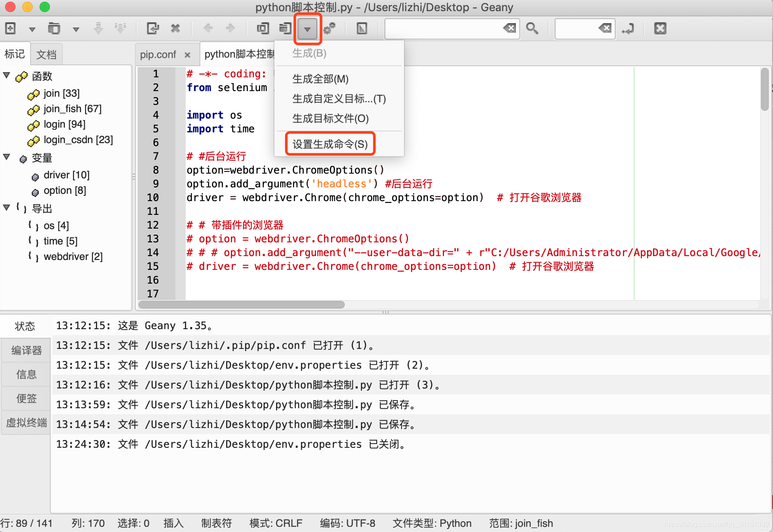The height and width of the screenshot is (532, 773).
Task: Select the driver [10] variable
Action: click(67, 175)
